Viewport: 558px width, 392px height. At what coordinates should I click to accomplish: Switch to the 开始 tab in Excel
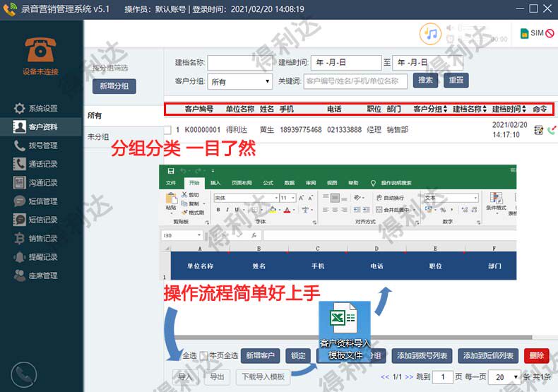(194, 183)
